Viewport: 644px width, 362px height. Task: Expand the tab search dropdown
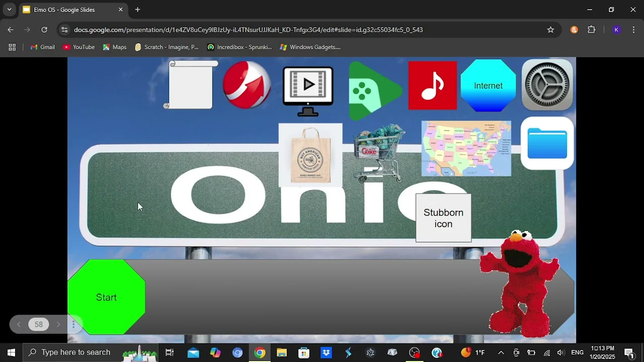tap(9, 10)
